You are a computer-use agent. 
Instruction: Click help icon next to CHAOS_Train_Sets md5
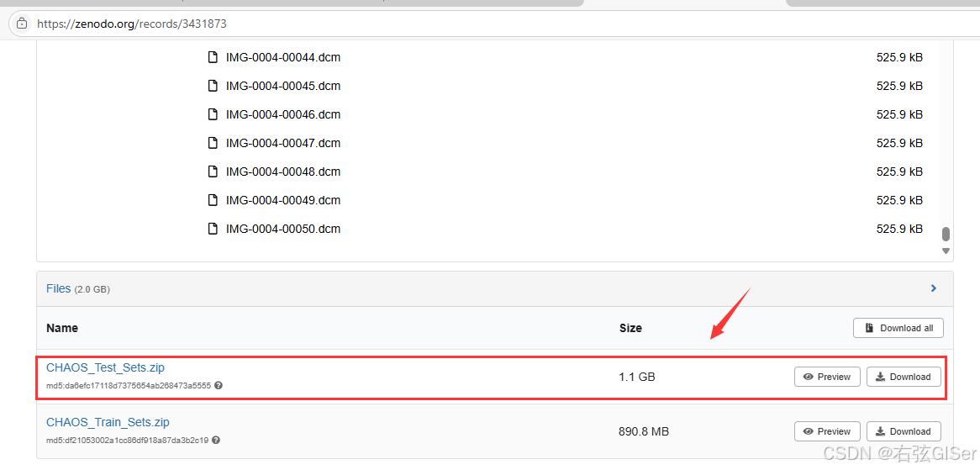click(216, 440)
